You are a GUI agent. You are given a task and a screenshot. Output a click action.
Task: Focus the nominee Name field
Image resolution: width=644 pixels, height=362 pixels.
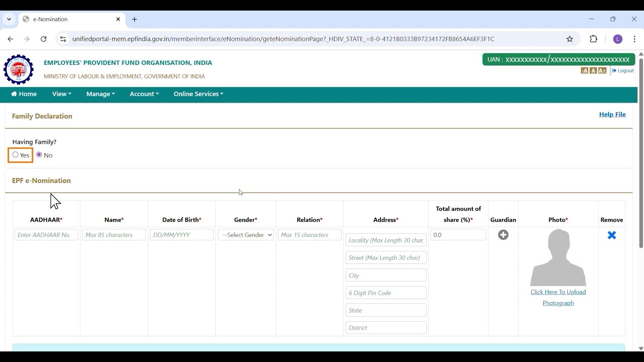114,235
